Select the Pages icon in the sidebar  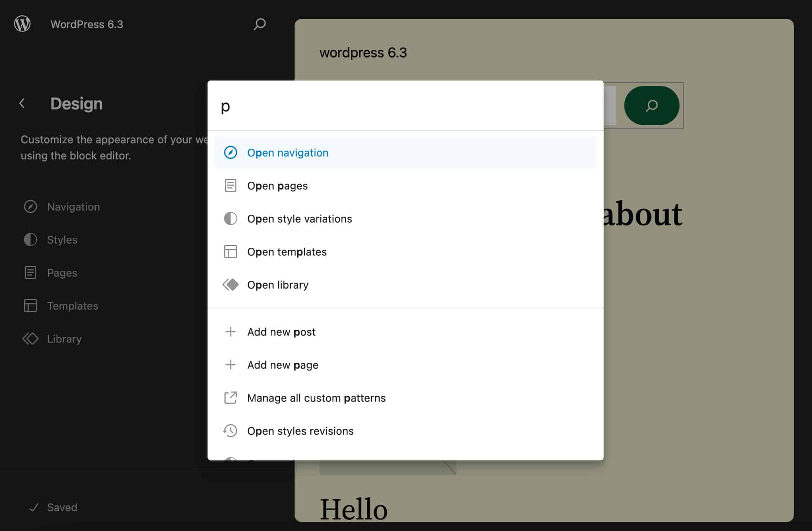pyautogui.click(x=31, y=273)
